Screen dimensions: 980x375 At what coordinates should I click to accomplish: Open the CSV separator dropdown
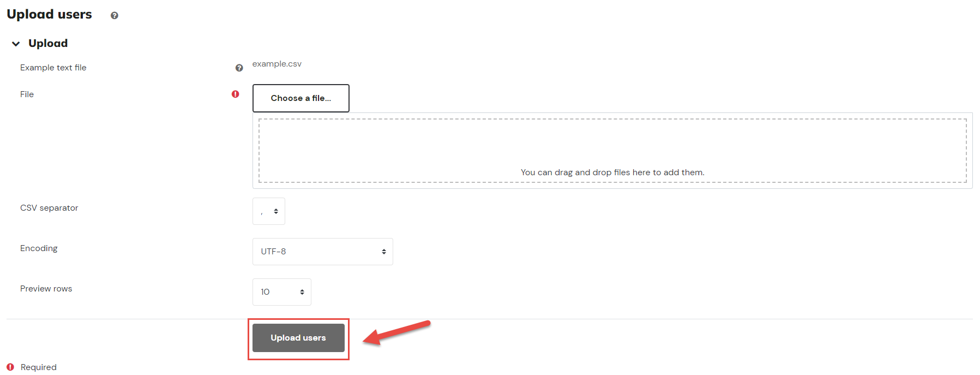click(269, 211)
